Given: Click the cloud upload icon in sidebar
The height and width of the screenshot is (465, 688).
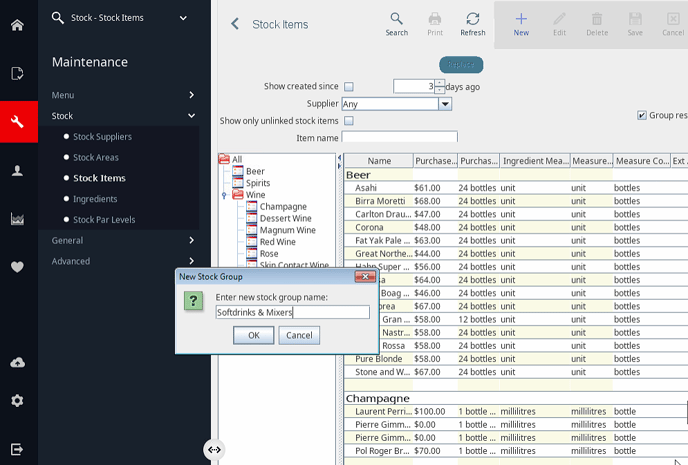Looking at the screenshot, I should [x=17, y=362].
